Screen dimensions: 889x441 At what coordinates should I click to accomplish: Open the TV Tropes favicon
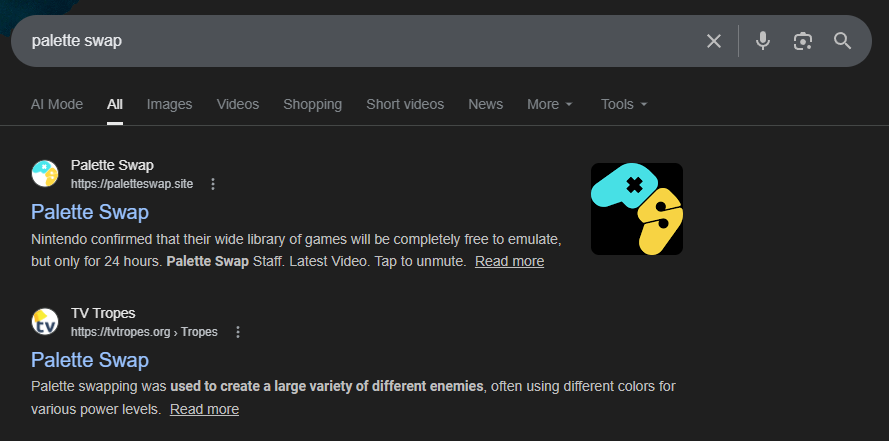pos(45,322)
